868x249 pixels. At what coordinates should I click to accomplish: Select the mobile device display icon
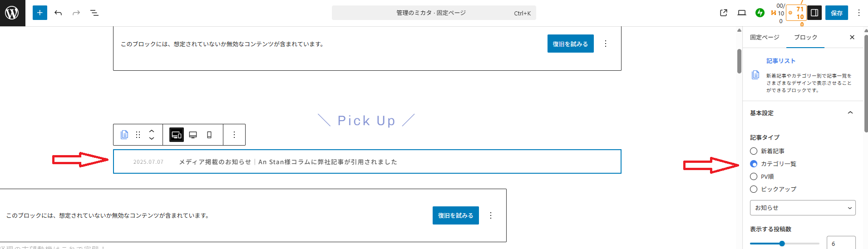click(x=209, y=135)
